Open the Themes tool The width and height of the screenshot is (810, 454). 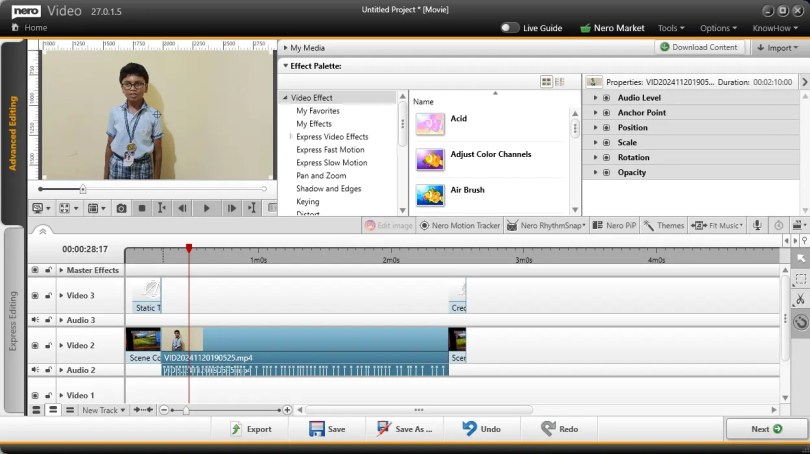tap(663, 226)
